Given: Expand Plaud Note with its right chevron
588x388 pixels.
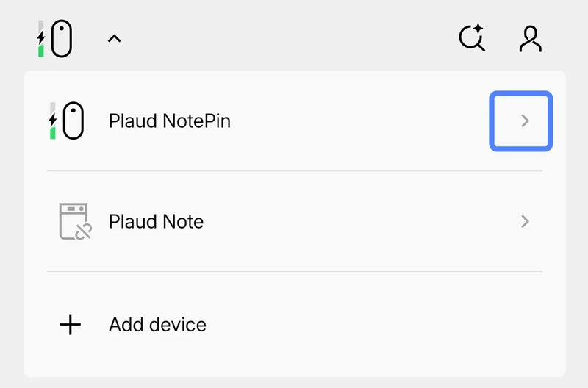Looking at the screenshot, I should click(524, 221).
